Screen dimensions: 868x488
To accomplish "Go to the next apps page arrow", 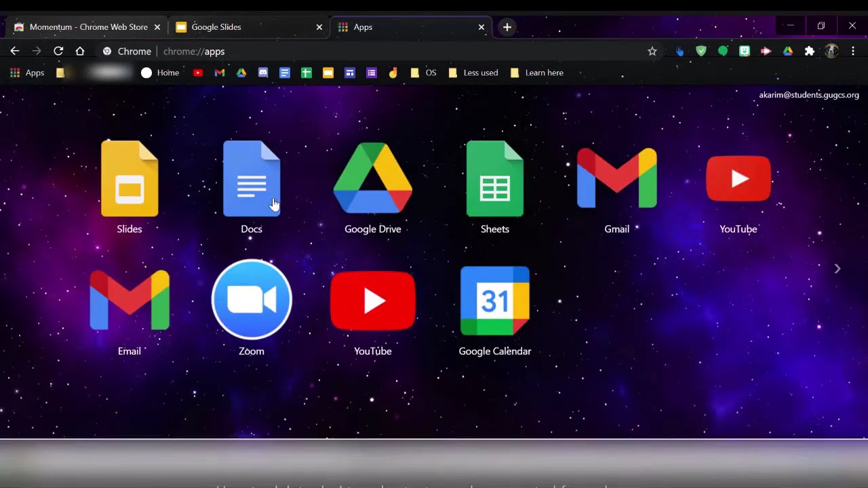I will click(x=837, y=269).
